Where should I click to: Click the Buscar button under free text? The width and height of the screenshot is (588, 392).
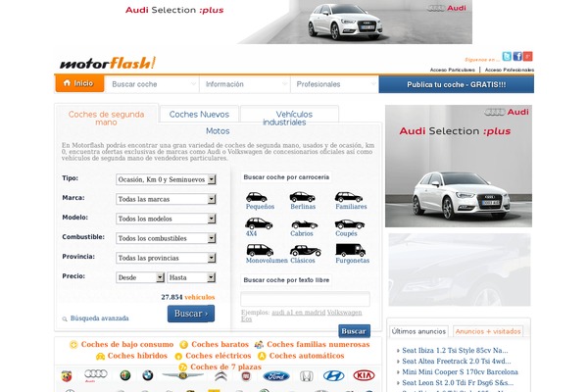click(x=354, y=331)
